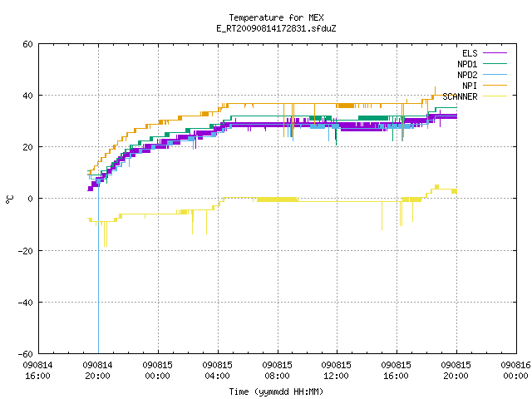532x399 pixels.
Task: Select the file name E_RT20090814172831.sfduZ
Action: coord(276,28)
